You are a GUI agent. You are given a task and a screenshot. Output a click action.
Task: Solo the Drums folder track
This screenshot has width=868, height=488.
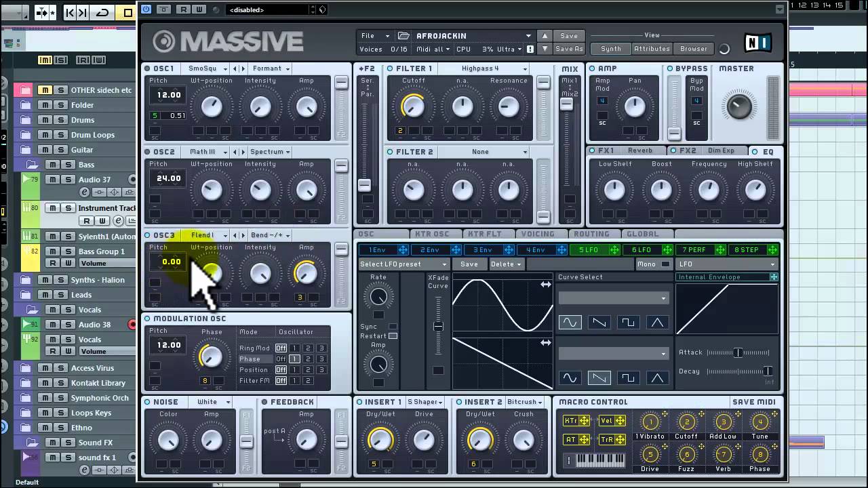point(60,120)
